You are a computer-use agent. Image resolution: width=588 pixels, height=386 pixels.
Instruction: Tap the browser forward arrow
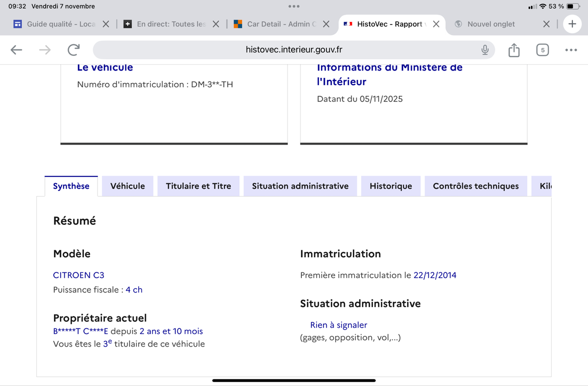[x=45, y=49]
